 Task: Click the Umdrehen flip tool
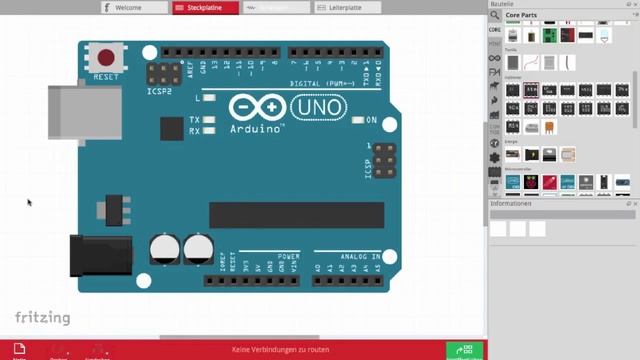click(97, 351)
